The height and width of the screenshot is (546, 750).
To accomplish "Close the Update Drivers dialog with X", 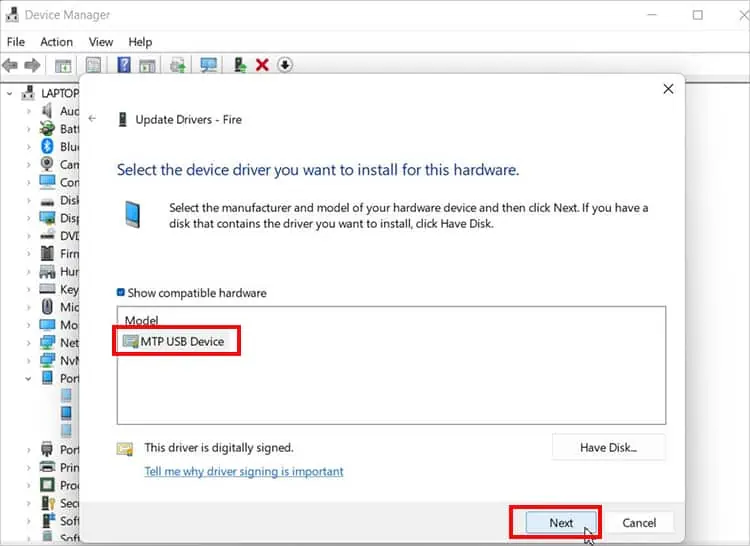I will click(x=668, y=89).
